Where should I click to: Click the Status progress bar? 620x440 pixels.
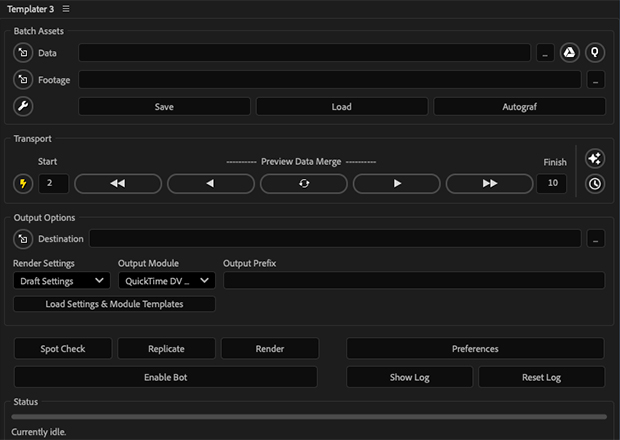tap(309, 416)
